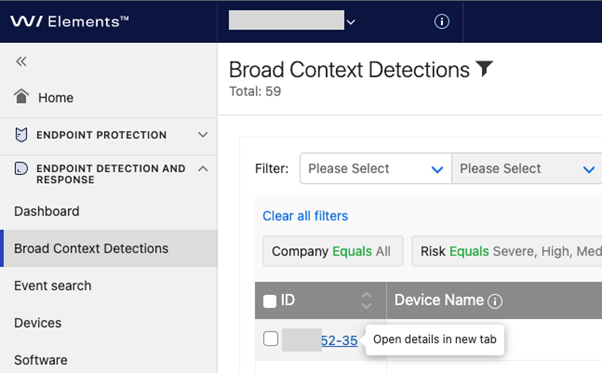Open Event search in sidebar

click(x=53, y=286)
